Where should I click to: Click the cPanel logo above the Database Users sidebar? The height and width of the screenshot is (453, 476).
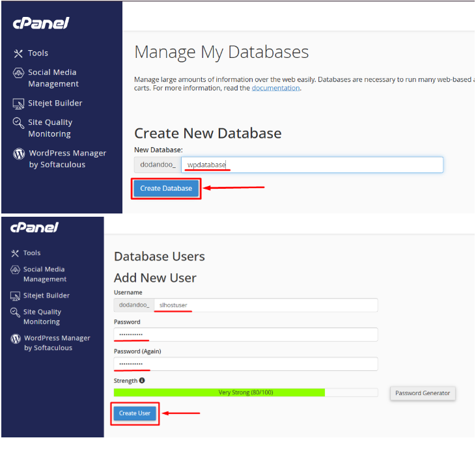[35, 227]
